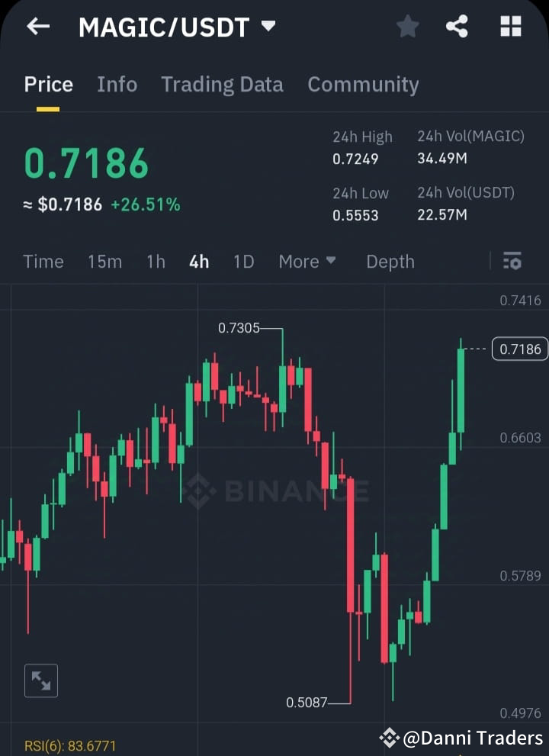Expand the chart to fullscreen mode

(40, 680)
